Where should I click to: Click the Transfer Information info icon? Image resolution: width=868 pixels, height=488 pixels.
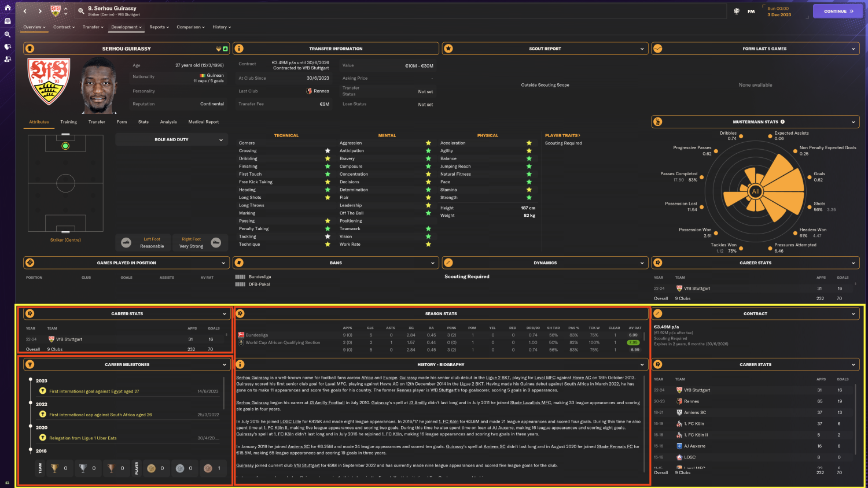[x=239, y=49]
